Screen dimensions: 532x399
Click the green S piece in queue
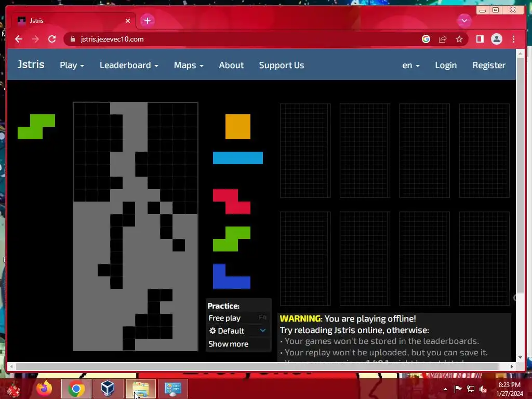coord(232,239)
